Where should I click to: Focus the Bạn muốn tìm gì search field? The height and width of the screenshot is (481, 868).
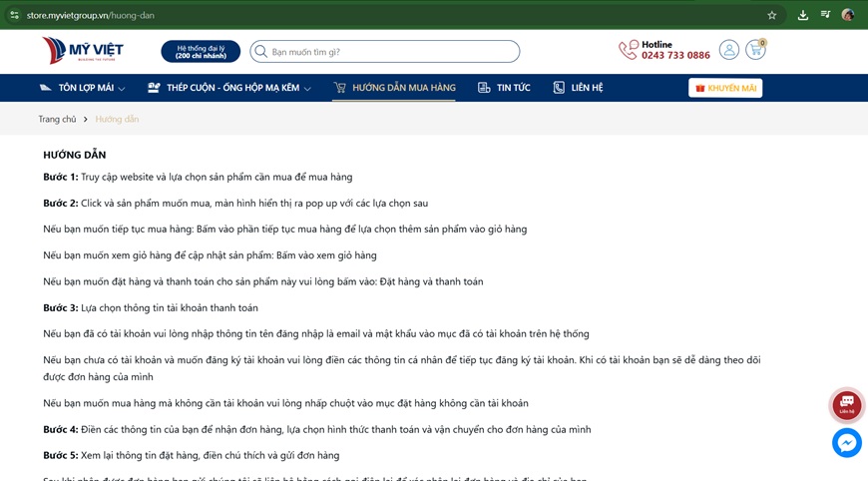385,52
